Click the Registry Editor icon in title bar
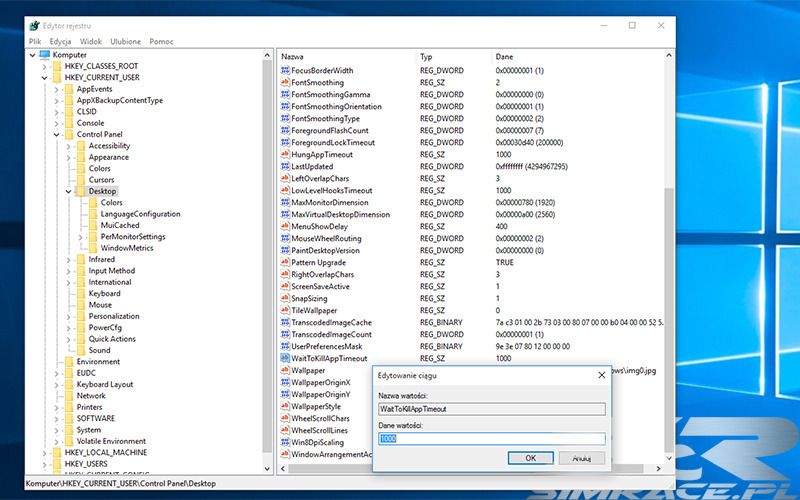This screenshot has height=500, width=800. 35,25
